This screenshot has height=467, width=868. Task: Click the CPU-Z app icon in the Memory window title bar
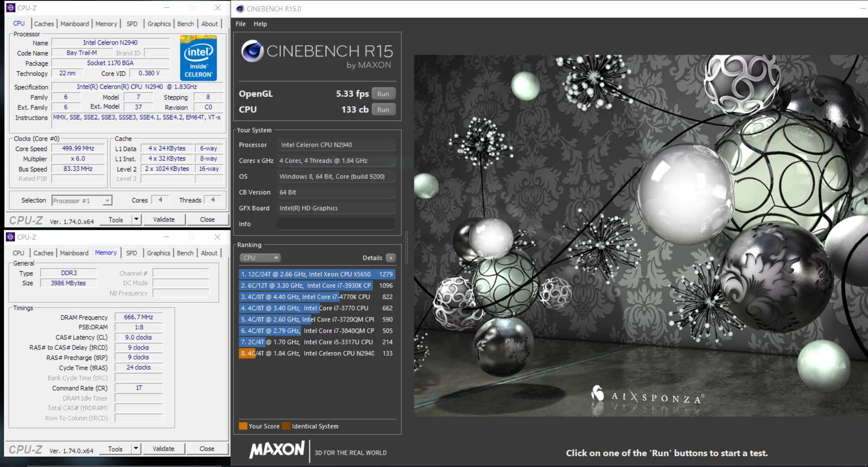(x=10, y=237)
